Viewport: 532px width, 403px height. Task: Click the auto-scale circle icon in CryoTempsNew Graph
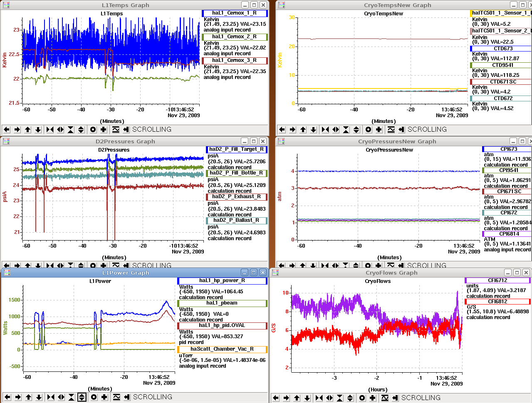(369, 130)
